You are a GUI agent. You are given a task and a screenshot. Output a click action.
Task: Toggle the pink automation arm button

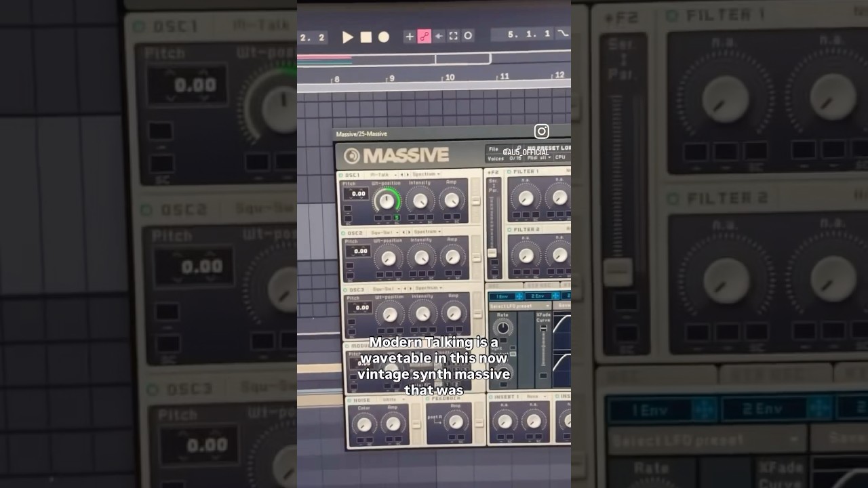425,37
